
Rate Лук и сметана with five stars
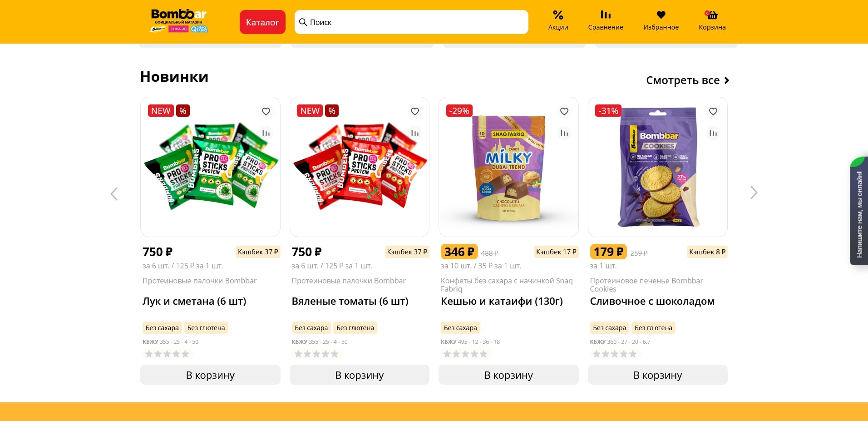click(185, 354)
